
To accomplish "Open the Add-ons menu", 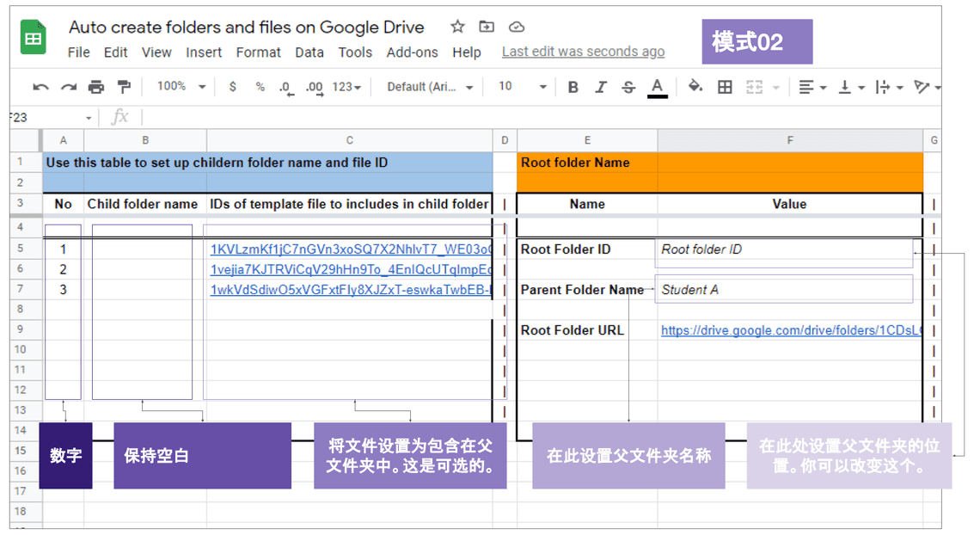I will [412, 52].
